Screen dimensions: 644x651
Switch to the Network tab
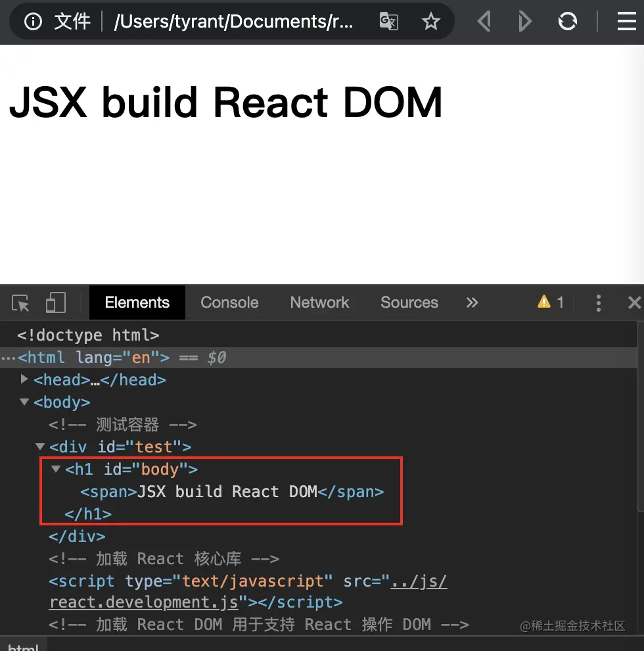(319, 302)
